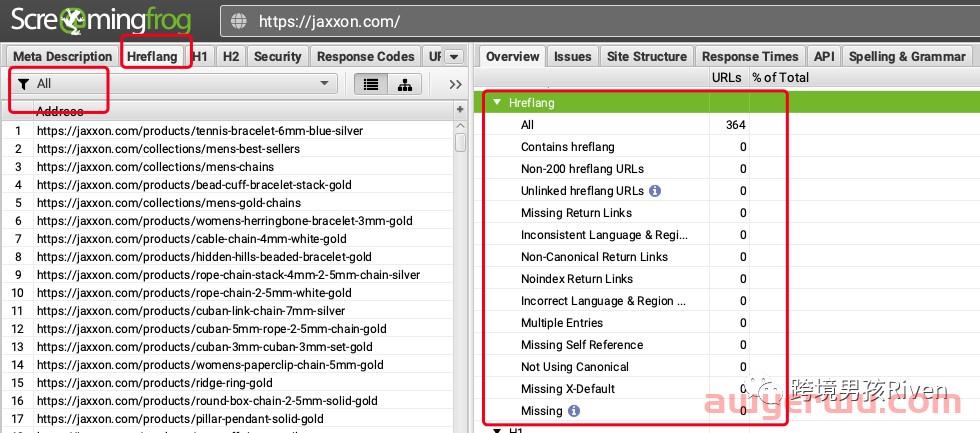The height and width of the screenshot is (433, 980).
Task: Open info icon beside Unlinked hreflang URLs
Action: coord(654,191)
